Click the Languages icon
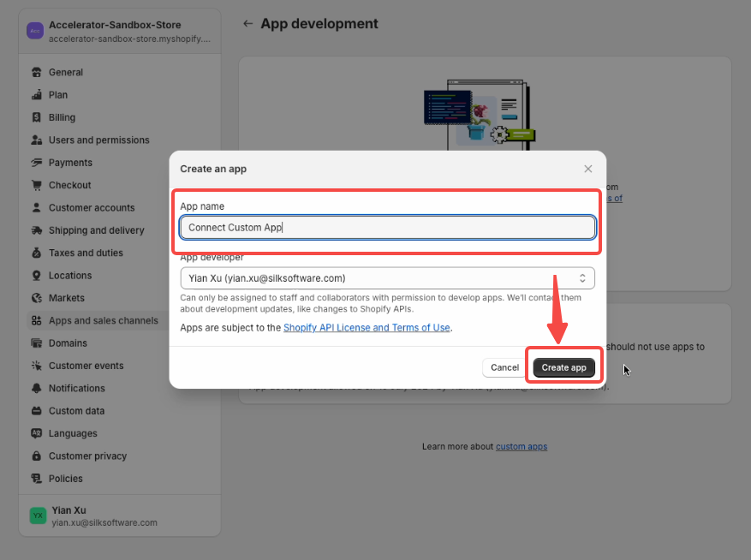Image resolution: width=751 pixels, height=560 pixels. [37, 433]
